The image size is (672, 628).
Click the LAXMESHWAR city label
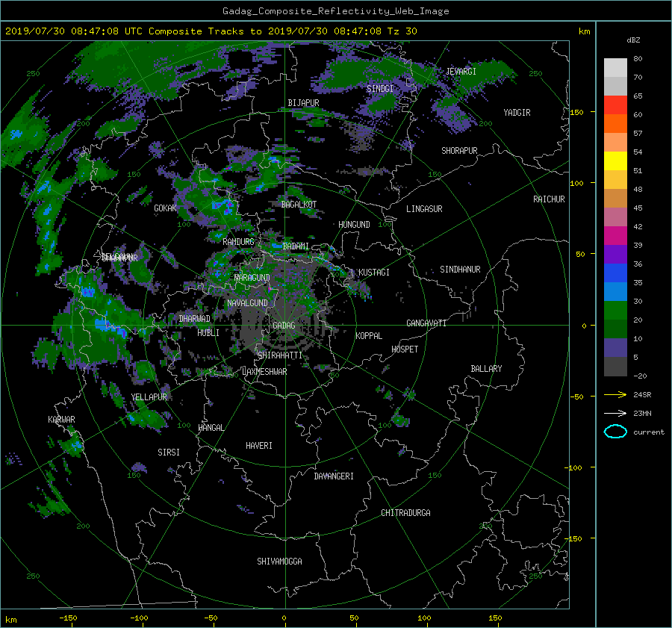point(264,372)
